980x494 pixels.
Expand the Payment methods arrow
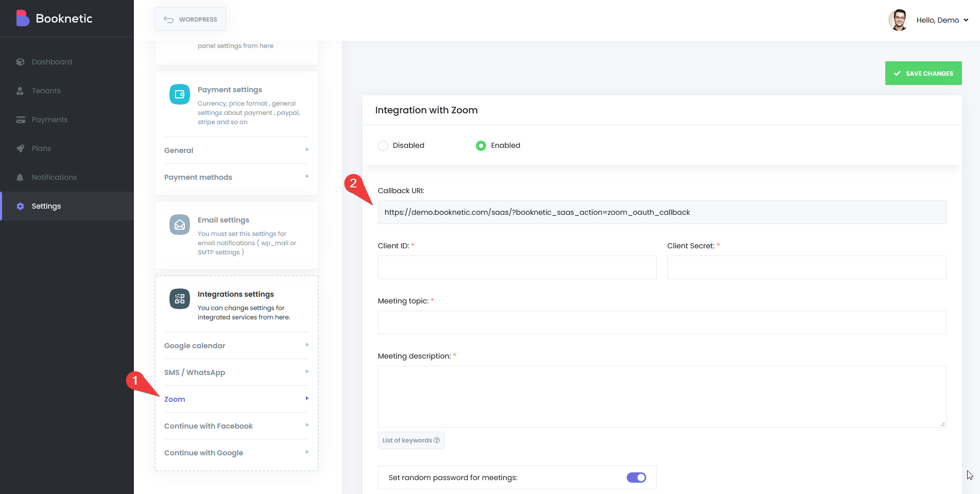[x=307, y=177]
